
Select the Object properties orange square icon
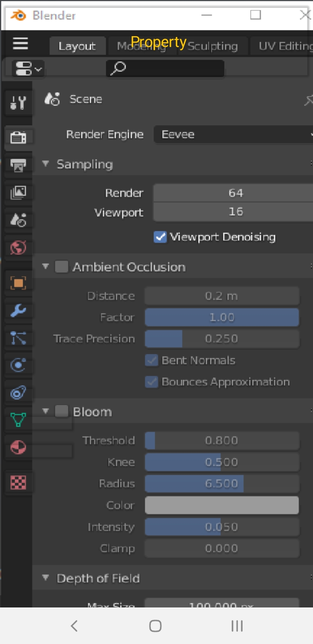tap(18, 283)
